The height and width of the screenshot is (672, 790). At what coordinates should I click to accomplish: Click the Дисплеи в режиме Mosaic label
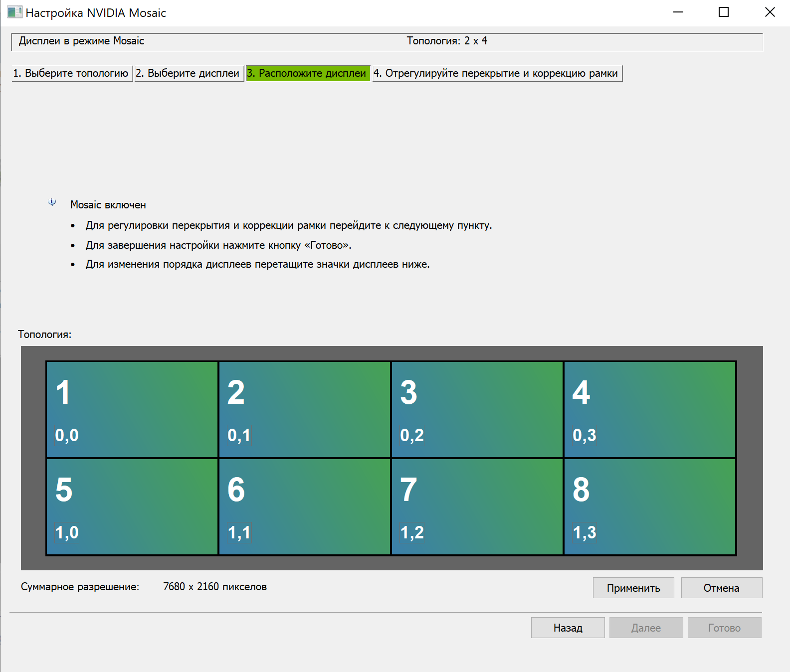(x=81, y=41)
